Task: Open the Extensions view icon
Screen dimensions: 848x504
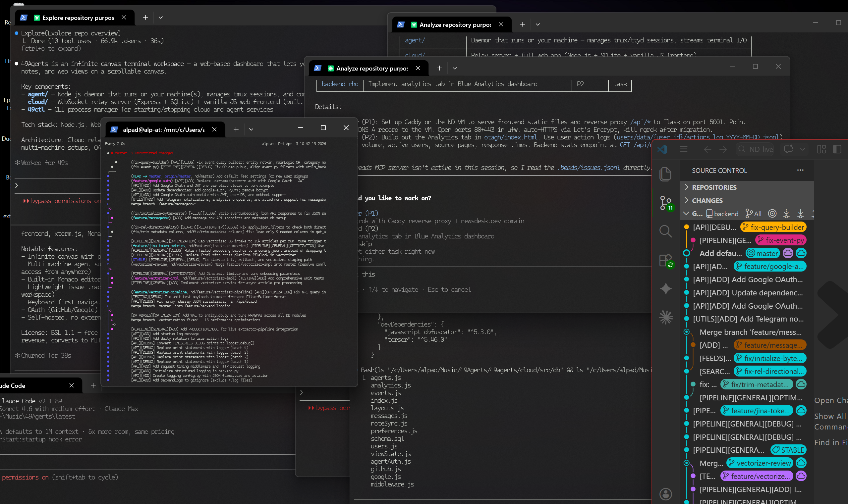Action: click(665, 261)
